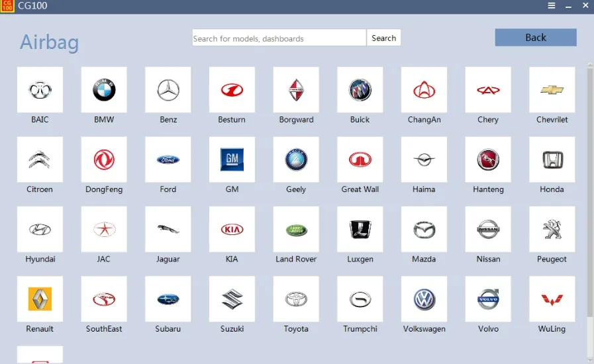Open the ChangAn logo tile
The height and width of the screenshot is (364, 594).
click(424, 90)
